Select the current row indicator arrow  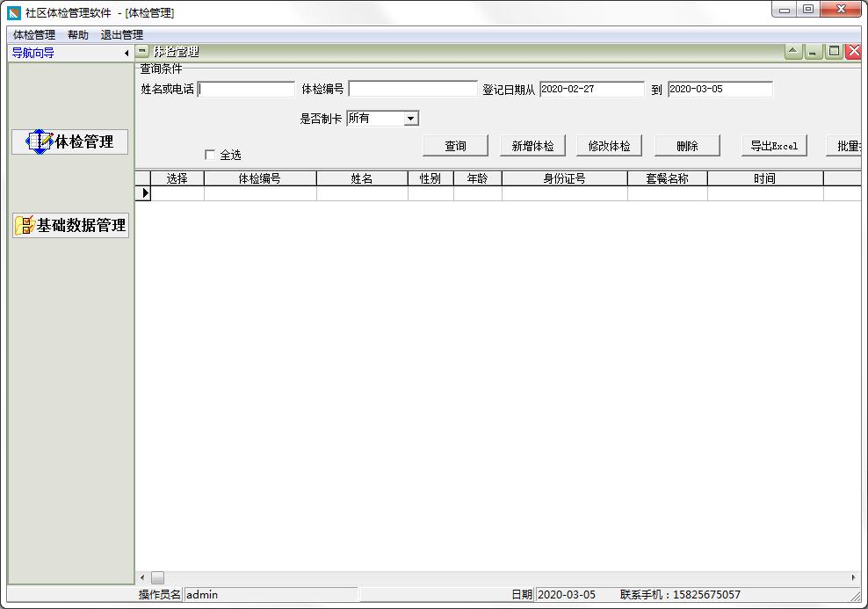pos(143,193)
